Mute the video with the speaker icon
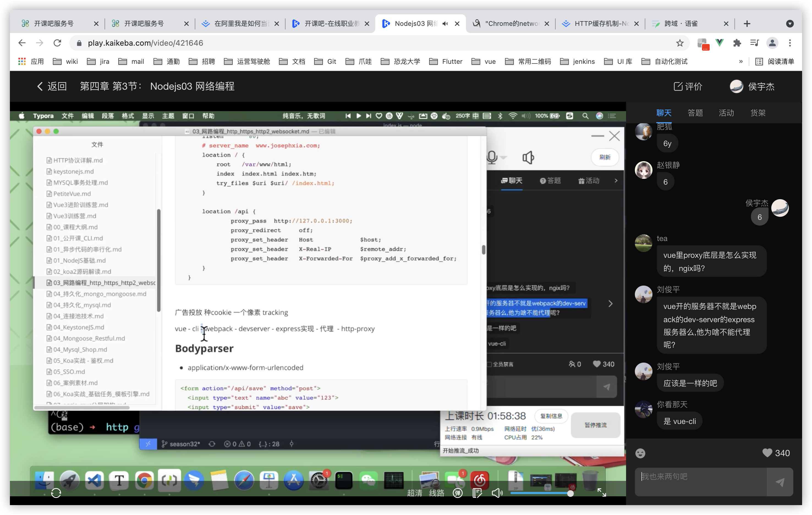 pos(497,493)
